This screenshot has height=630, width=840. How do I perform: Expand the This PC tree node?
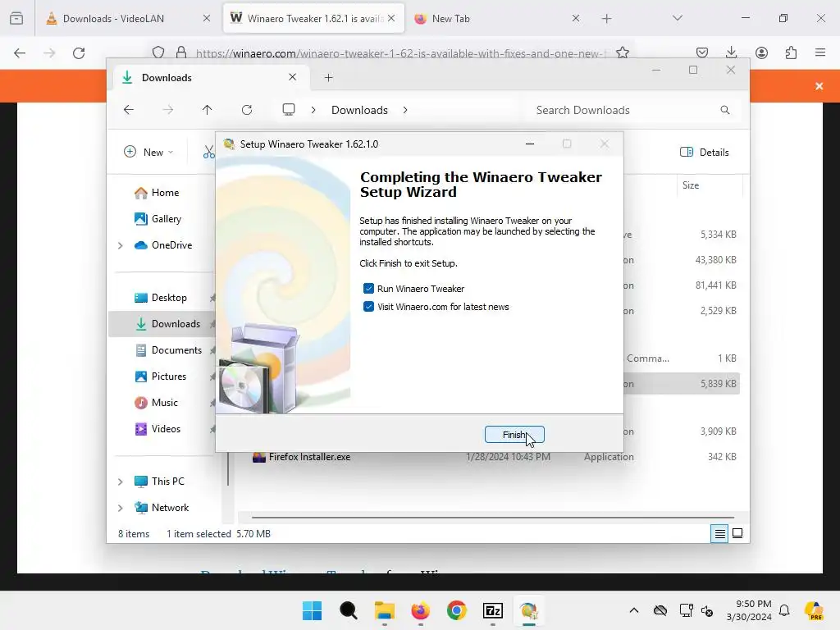click(x=121, y=482)
